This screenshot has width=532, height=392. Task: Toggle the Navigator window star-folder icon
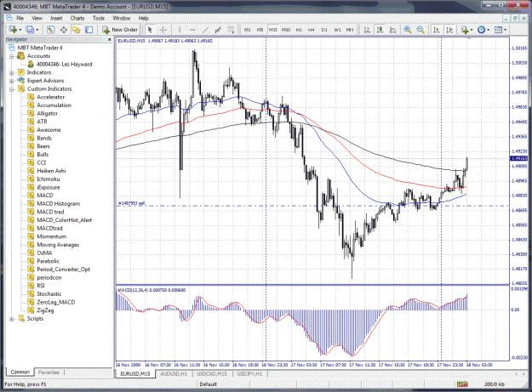76,30
